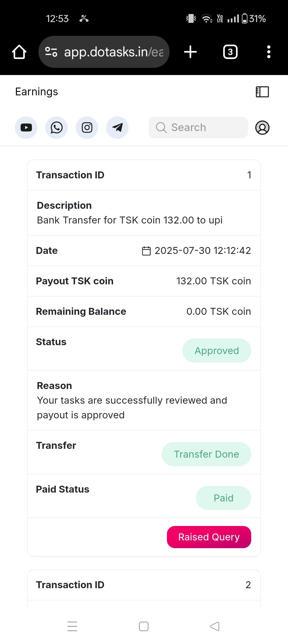This screenshot has width=288, height=644.
Task: Tap the Approved status badge
Action: point(217,351)
